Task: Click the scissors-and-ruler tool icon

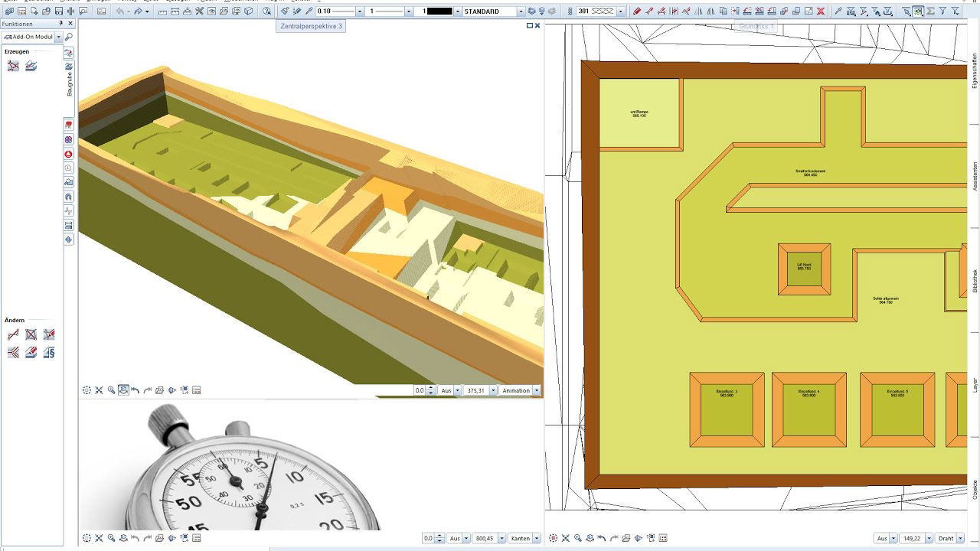Action: pos(199,11)
